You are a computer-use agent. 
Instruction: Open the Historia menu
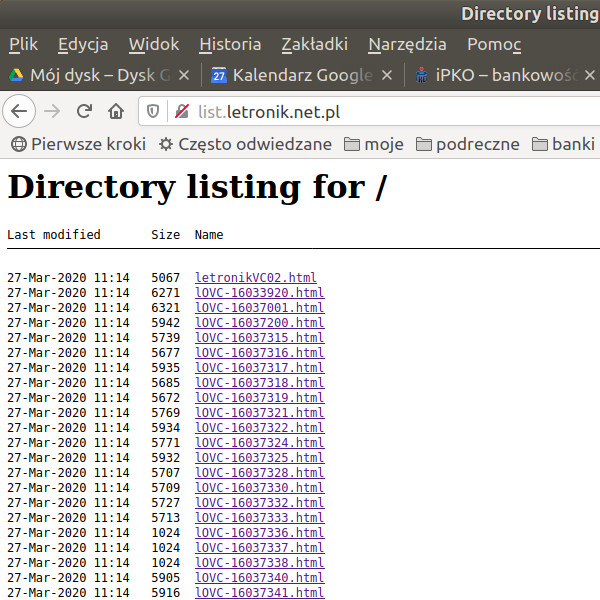pos(230,44)
